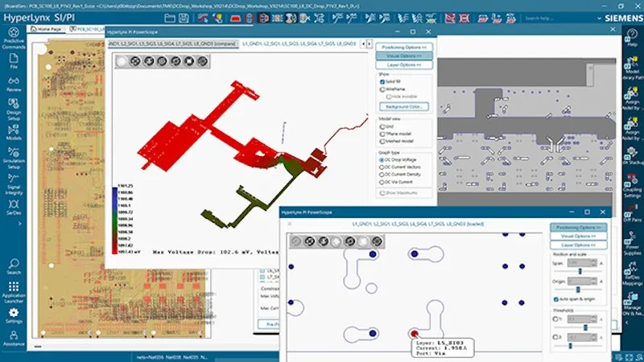Click Layer Options in upper PowerScope window
644x362 pixels.
pos(404,65)
